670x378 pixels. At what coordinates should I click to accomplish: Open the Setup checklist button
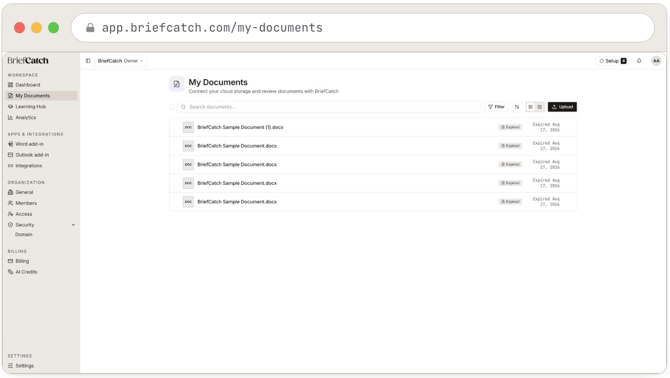point(612,61)
